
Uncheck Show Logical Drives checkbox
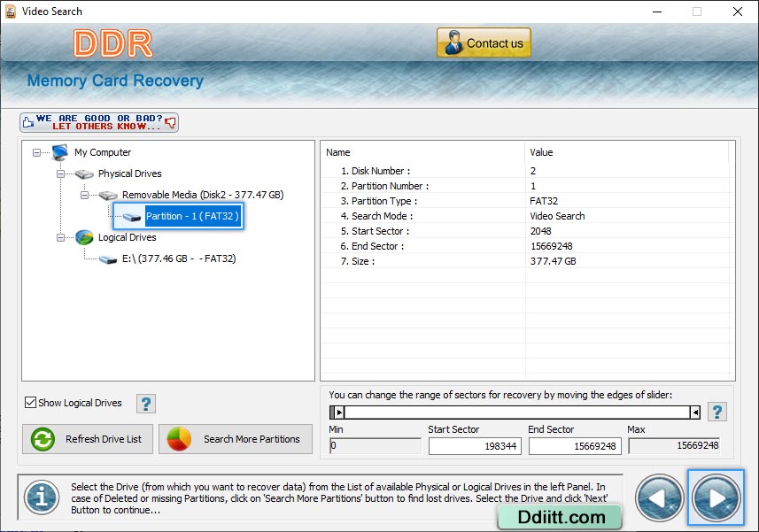30,403
